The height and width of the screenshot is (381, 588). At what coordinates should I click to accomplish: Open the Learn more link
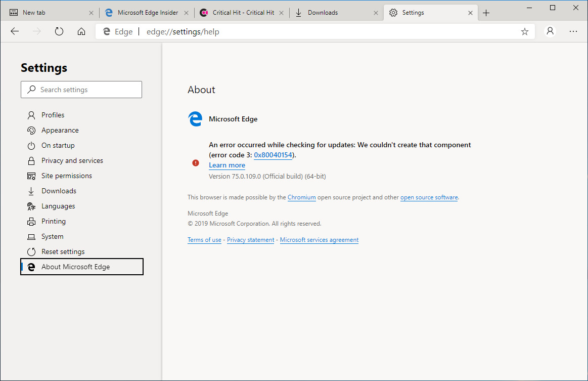(x=227, y=165)
